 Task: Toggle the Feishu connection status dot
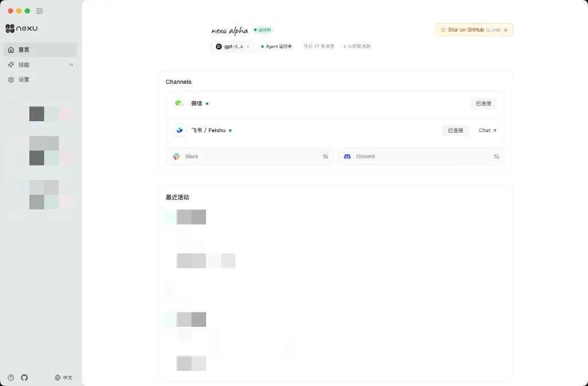coord(230,130)
